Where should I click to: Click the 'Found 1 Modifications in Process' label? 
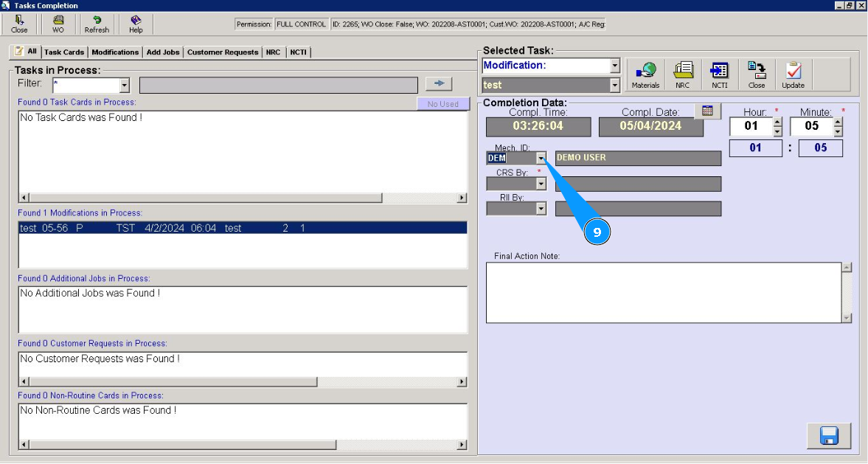[x=80, y=213]
